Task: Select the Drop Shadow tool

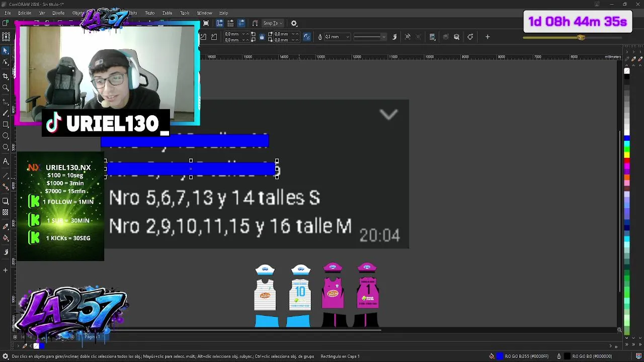Action: [6, 201]
